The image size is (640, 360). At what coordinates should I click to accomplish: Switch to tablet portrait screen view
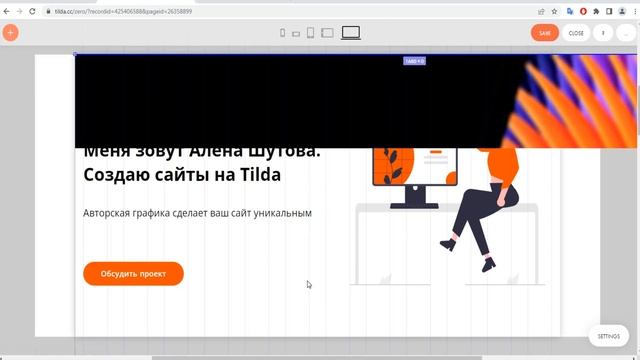[x=311, y=33]
